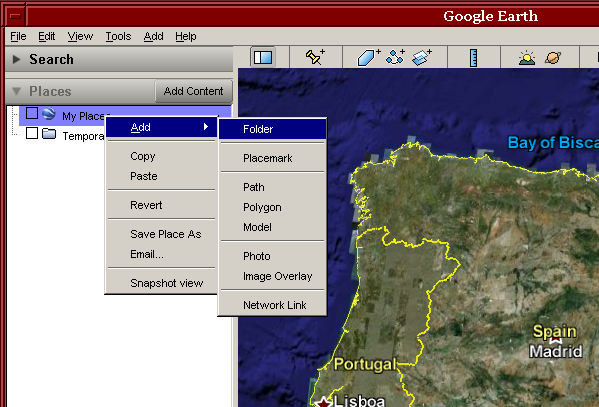Viewport: 599px width, 407px height.
Task: Check the My Places checkbox
Action: (32, 113)
